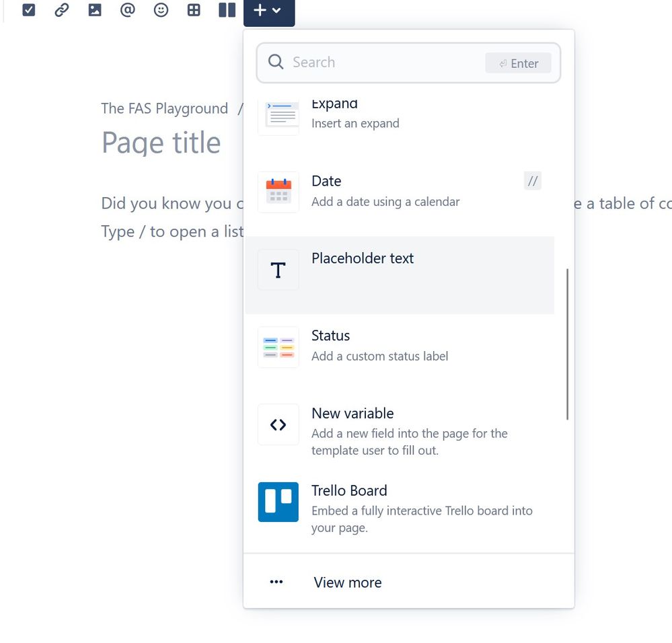Click the 'Embed a fully interactive Trello board' description
This screenshot has width=672, height=643.
pyautogui.click(x=422, y=519)
